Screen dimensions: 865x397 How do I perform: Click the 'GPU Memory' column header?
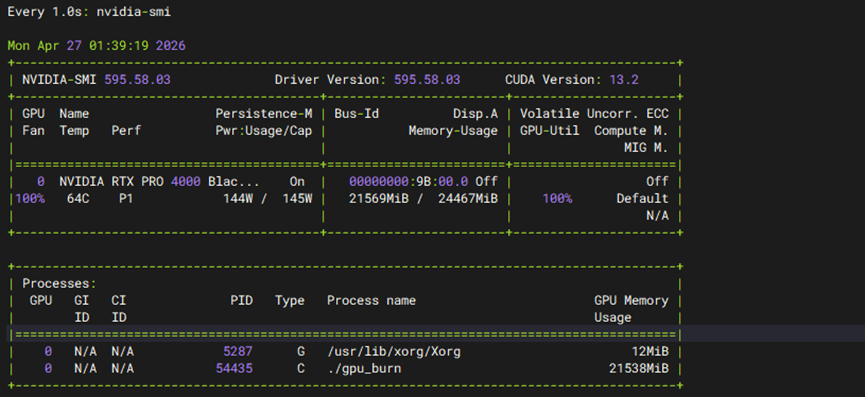tap(631, 301)
